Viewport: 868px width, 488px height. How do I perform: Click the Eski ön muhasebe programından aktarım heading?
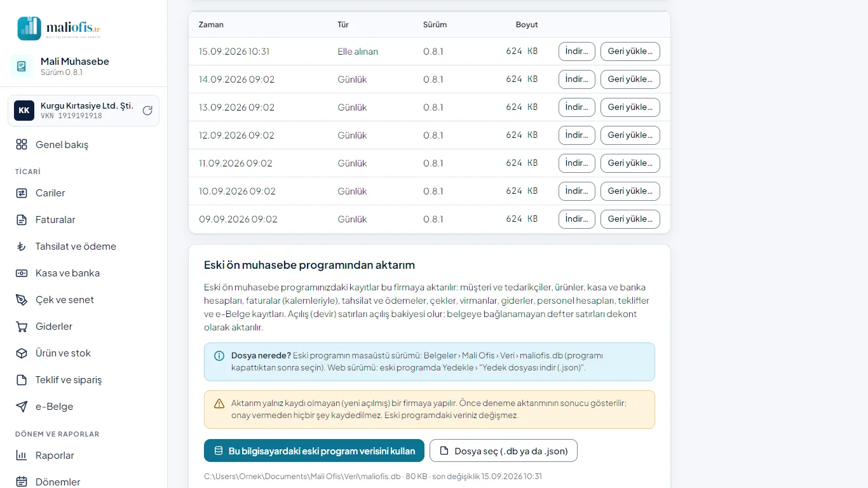pyautogui.click(x=309, y=265)
